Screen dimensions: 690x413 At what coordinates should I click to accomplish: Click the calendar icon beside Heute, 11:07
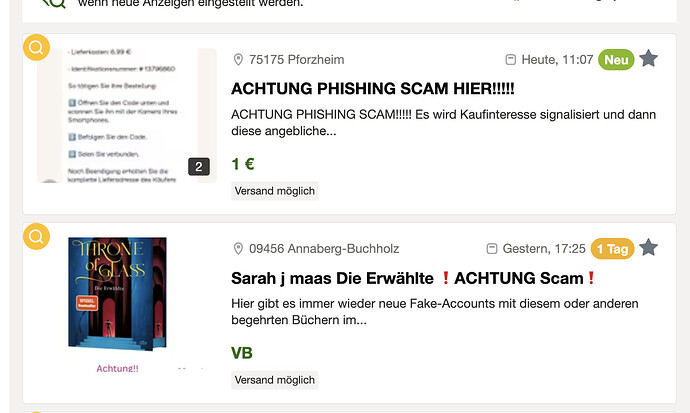[510, 59]
